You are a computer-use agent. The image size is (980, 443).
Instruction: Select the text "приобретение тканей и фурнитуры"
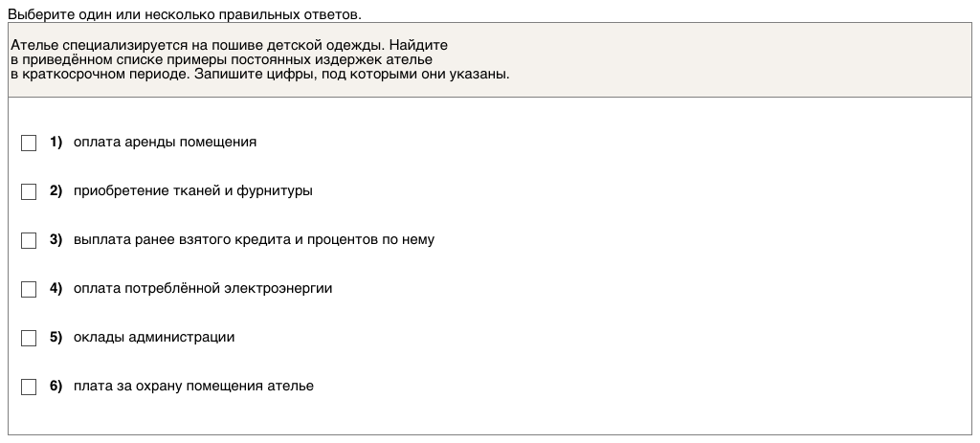(x=192, y=191)
